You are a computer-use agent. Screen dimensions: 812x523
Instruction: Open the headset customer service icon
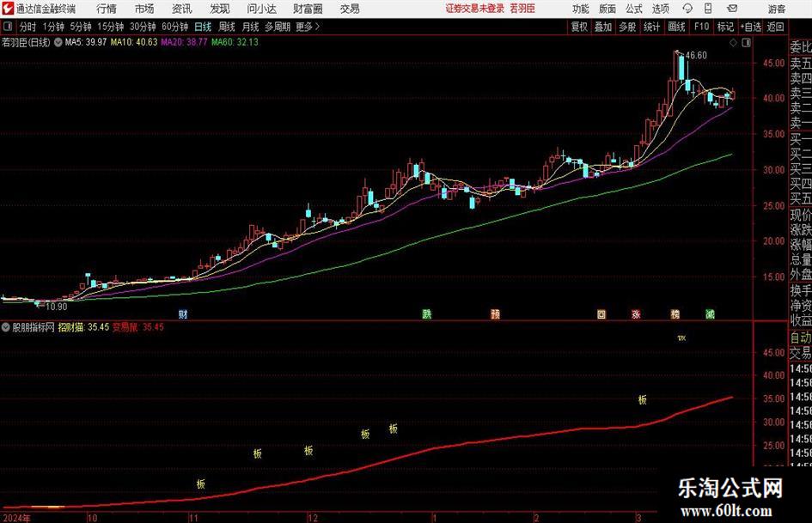(x=687, y=9)
